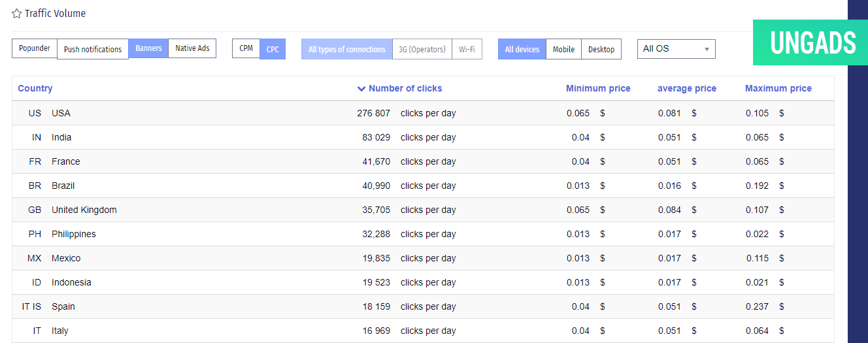Click the star icon beside Traffic Volume
868x343 pixels.
(x=17, y=13)
